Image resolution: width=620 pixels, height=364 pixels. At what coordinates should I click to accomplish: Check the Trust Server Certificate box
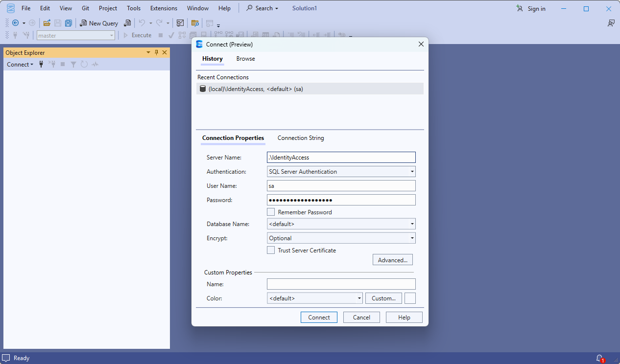(x=271, y=250)
